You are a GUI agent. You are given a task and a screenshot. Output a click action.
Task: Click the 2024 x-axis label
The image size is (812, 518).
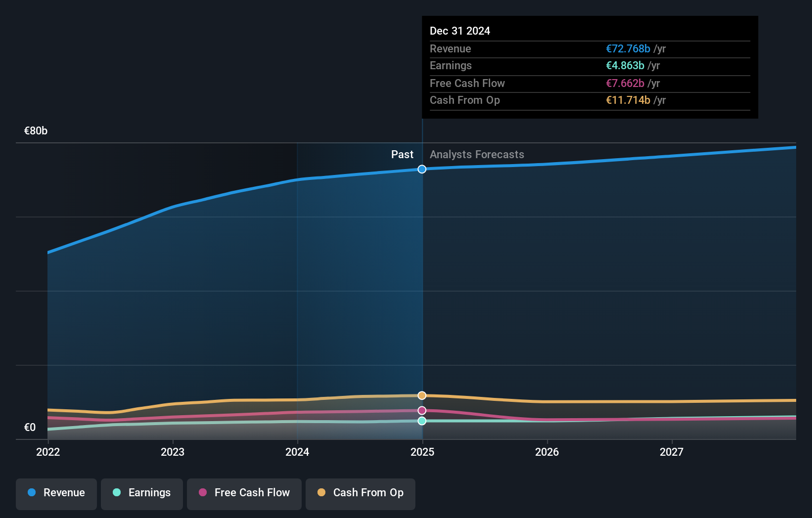click(x=297, y=452)
